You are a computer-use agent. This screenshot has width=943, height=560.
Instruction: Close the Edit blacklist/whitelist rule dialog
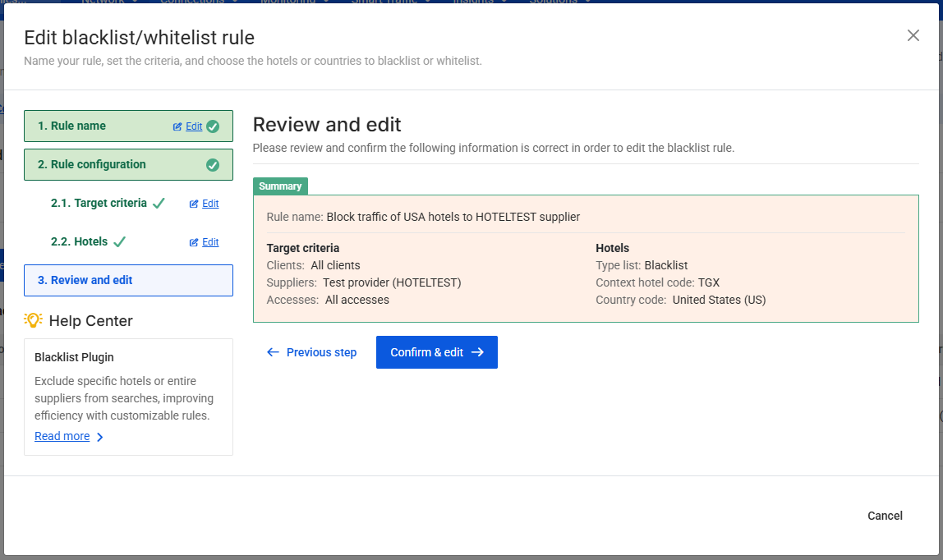pyautogui.click(x=913, y=35)
